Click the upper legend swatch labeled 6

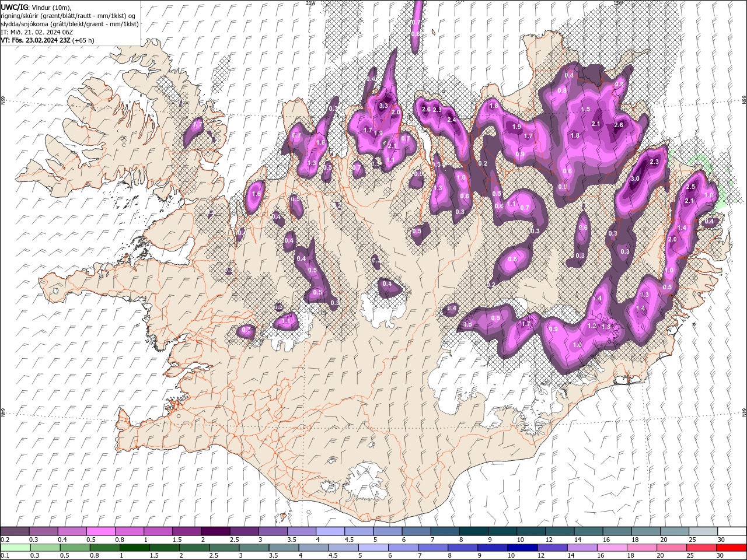tap(416, 531)
